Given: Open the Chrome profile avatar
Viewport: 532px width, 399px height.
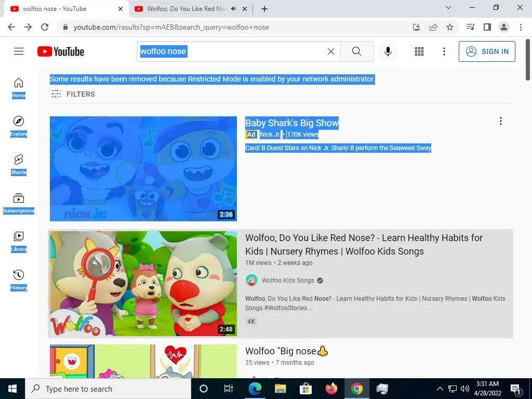Looking at the screenshot, I should (504, 27).
